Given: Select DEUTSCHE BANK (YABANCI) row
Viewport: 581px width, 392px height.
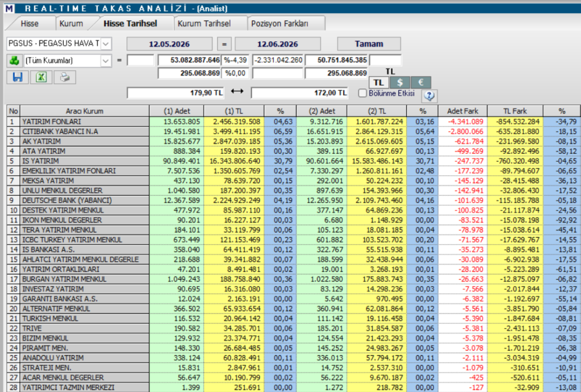Looking at the screenshot, I should pyautogui.click(x=293, y=200).
